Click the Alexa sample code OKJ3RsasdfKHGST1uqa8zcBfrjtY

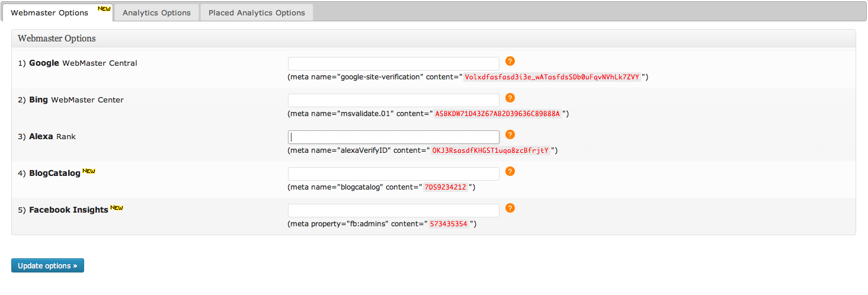(491, 150)
